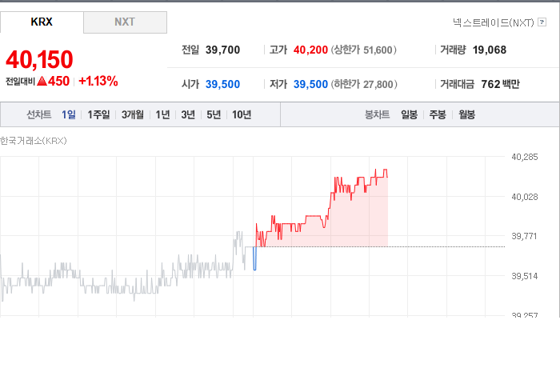Click the 한국거래소(KRX) chart caption
Screen dimensions: 560x392
coord(34,141)
